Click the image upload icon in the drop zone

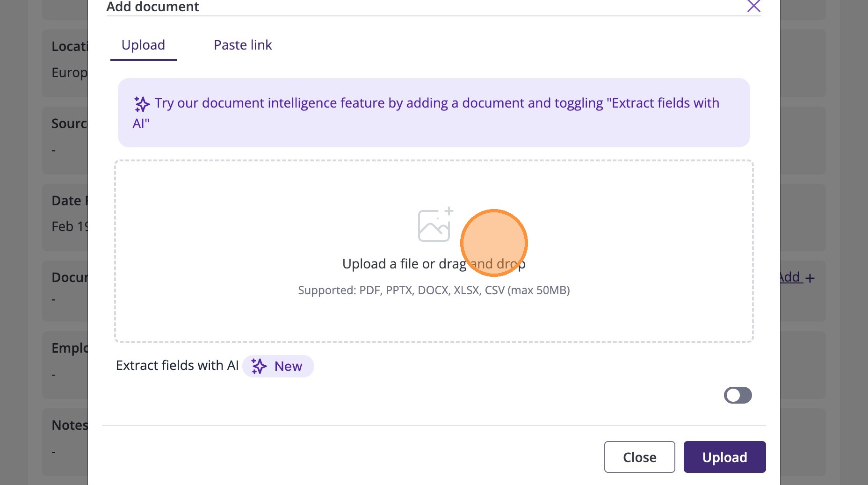pos(435,225)
